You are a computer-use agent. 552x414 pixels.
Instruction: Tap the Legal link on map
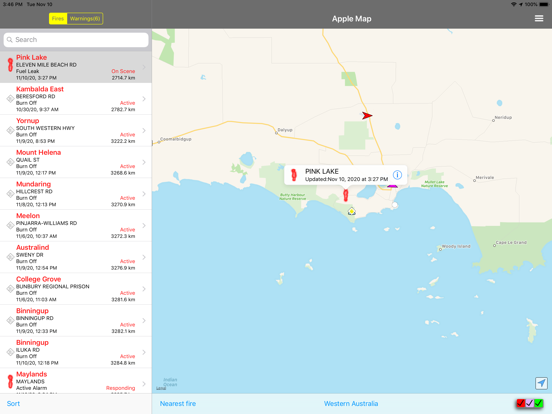point(161,388)
